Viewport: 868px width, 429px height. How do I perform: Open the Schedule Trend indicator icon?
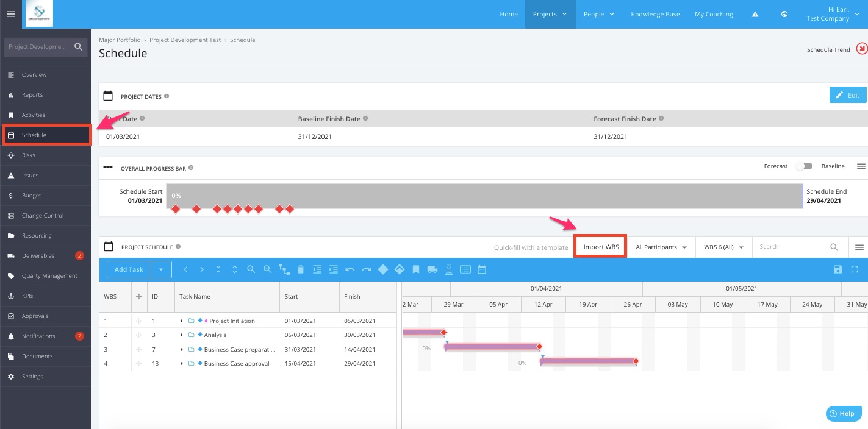coord(862,49)
